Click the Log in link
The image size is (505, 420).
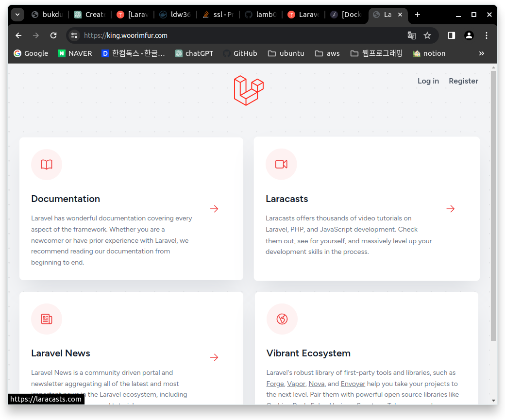click(428, 81)
